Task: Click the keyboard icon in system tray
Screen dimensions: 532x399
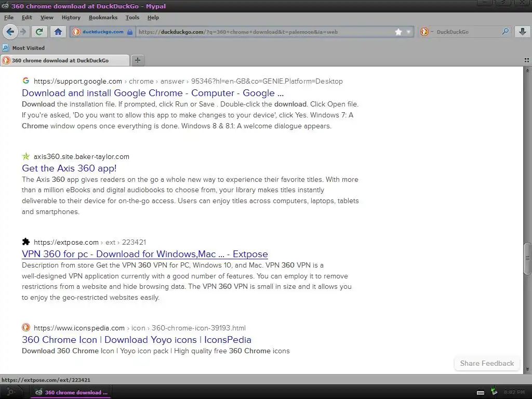Action: tap(481, 393)
